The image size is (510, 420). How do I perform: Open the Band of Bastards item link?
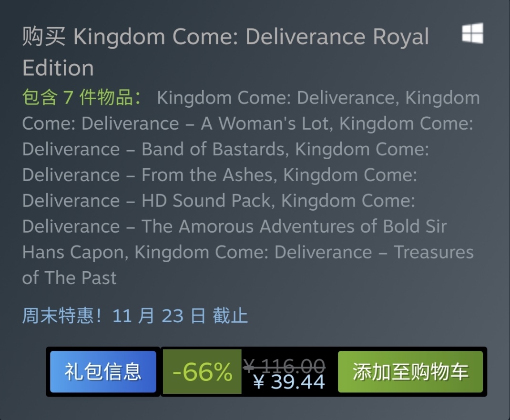tap(214, 149)
